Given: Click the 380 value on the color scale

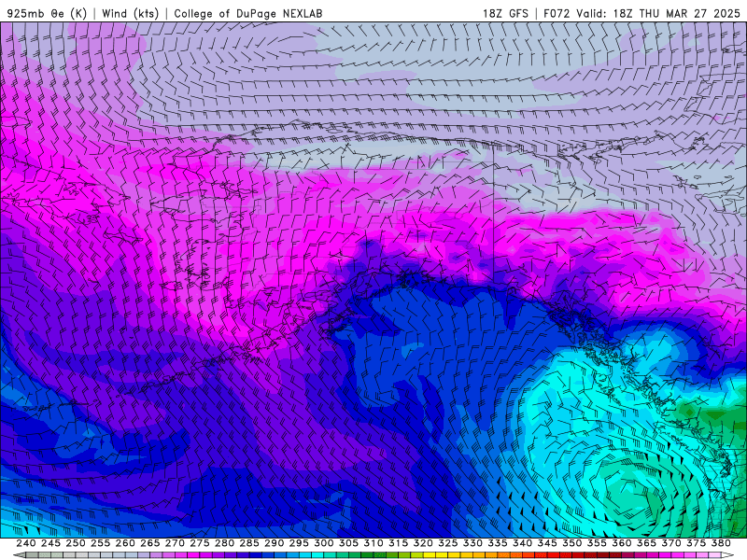Looking at the screenshot, I should 721,543.
